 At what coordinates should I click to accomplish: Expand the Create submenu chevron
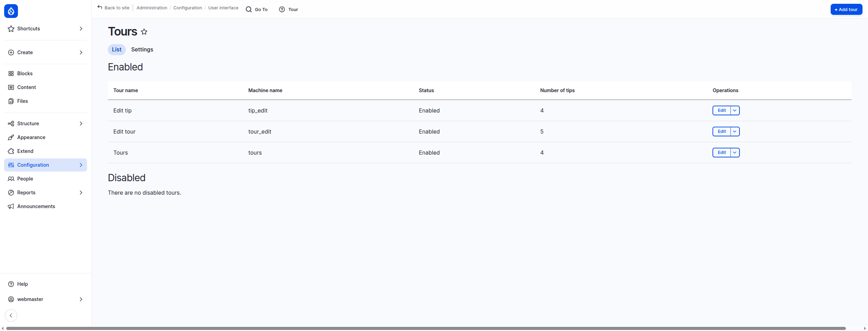(x=81, y=52)
